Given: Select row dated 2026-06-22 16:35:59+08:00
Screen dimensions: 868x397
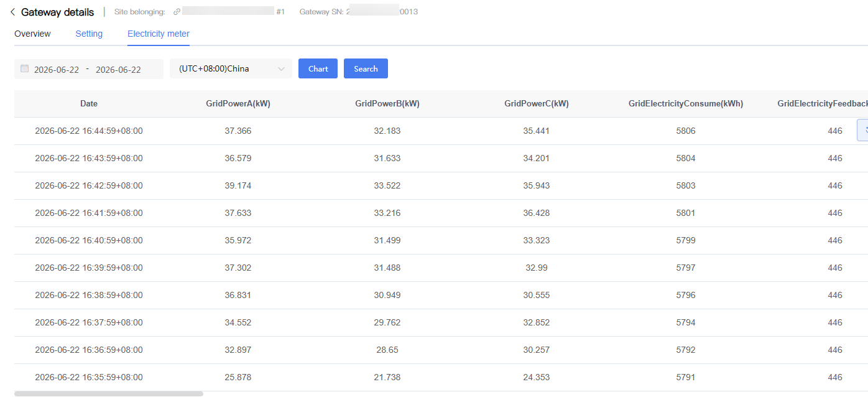Looking at the screenshot, I should 441,378.
